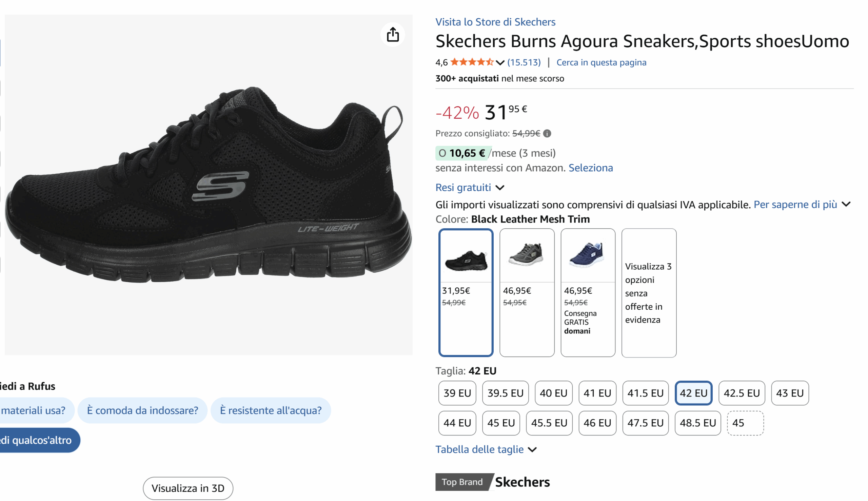Select size 42.5 EU
Viewport: 868px width, 501px height.
(742, 393)
